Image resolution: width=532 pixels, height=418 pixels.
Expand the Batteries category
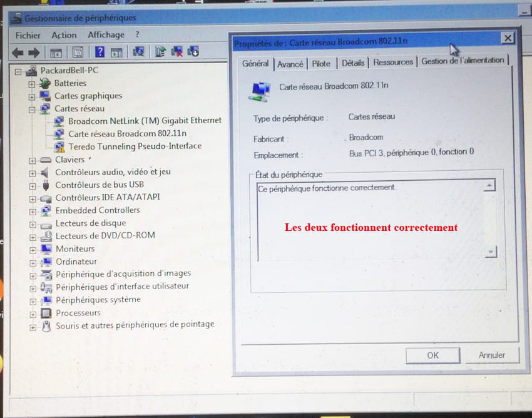[32, 83]
